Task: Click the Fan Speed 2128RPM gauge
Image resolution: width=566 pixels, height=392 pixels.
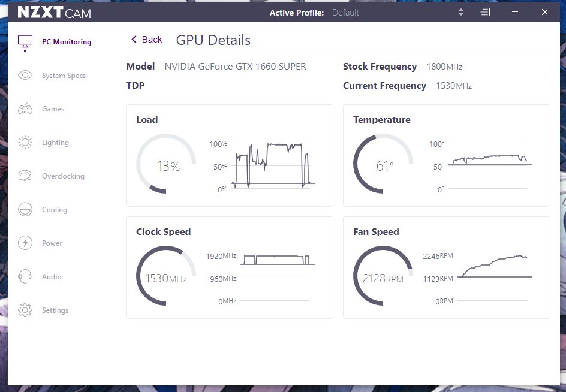Action: coord(383,276)
